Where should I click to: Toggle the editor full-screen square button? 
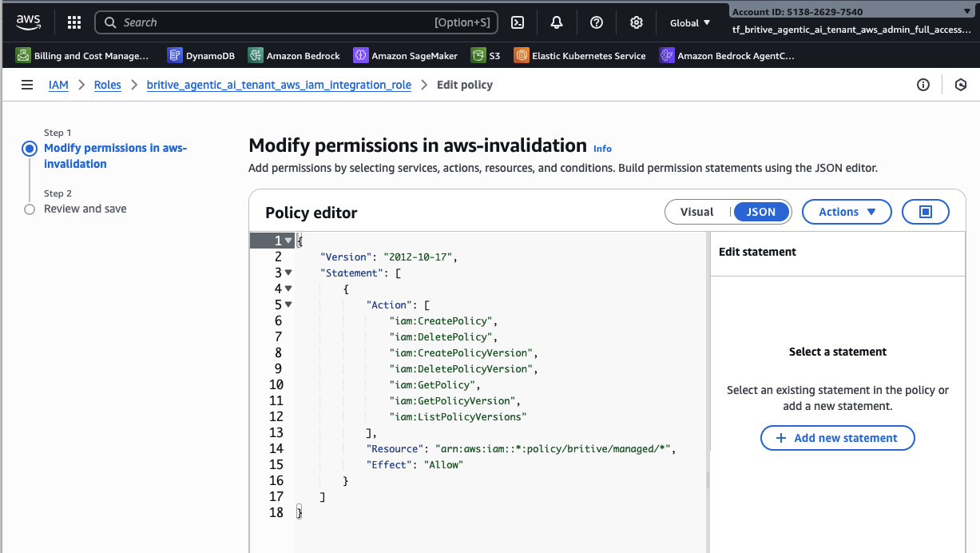925,212
